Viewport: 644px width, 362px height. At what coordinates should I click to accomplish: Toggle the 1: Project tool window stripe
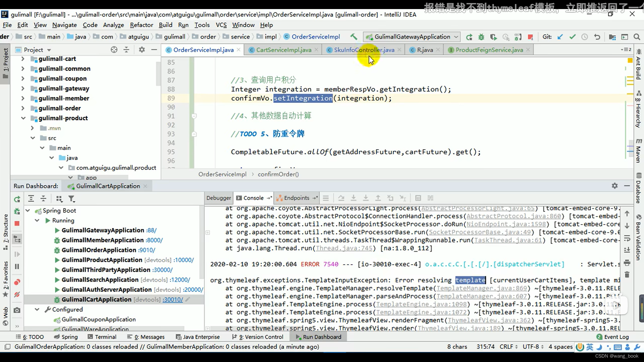[5, 63]
